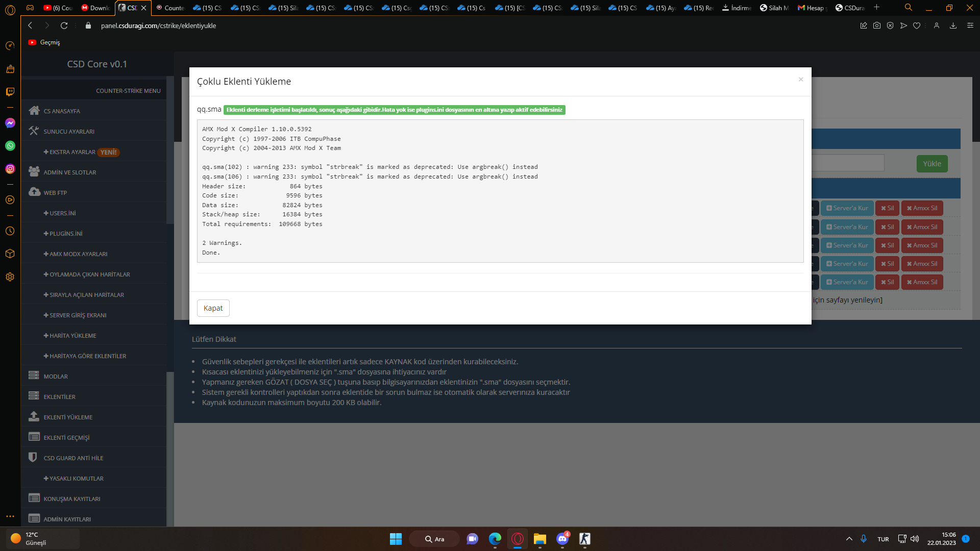Image resolution: width=980 pixels, height=551 pixels.
Task: Switch to the Hesap Gmail tab
Action: [x=812, y=8]
